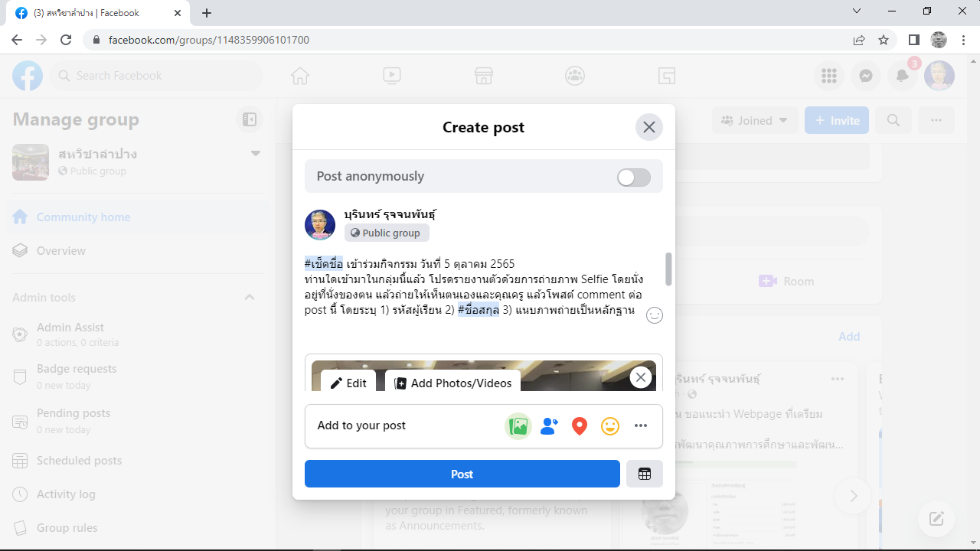Click the #เช็คชื่อ hashtag in post text

point(324,264)
